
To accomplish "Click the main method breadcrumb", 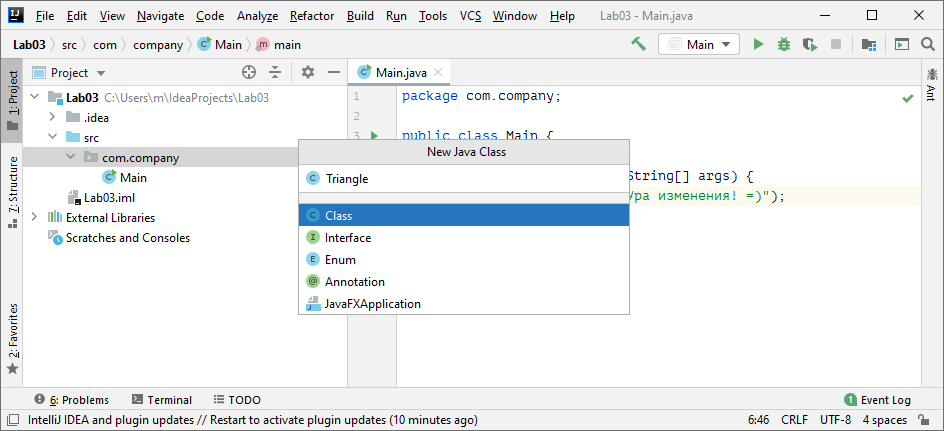I will tap(279, 45).
